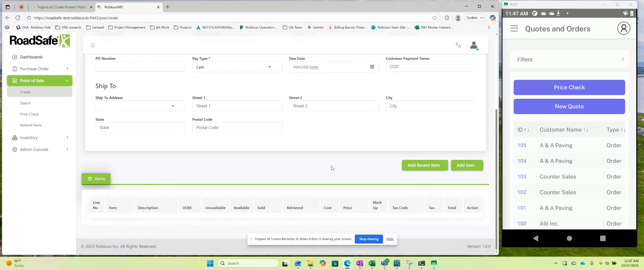The image size is (644, 270).
Task: Expand the Admin Console menu
Action: 40,149
